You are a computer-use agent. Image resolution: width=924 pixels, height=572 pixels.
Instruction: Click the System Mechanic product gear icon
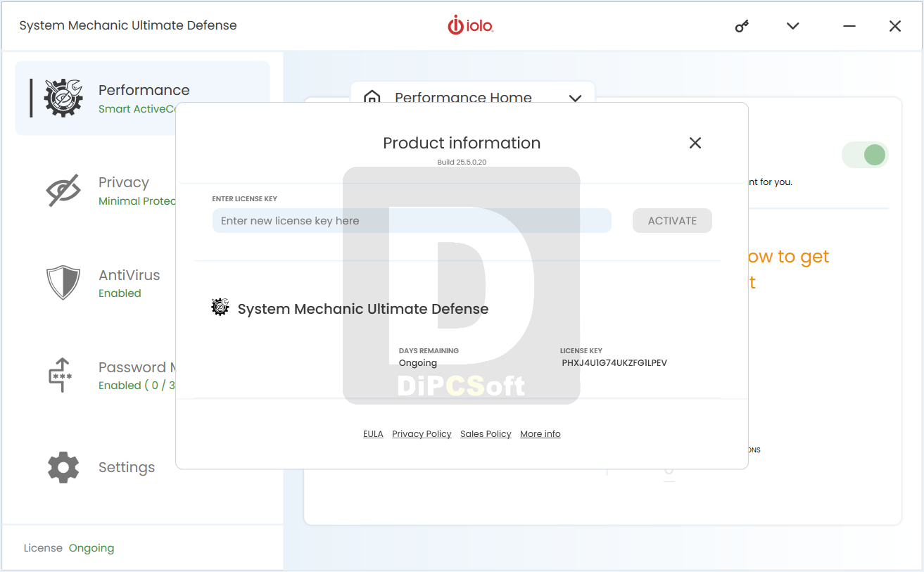tap(220, 307)
